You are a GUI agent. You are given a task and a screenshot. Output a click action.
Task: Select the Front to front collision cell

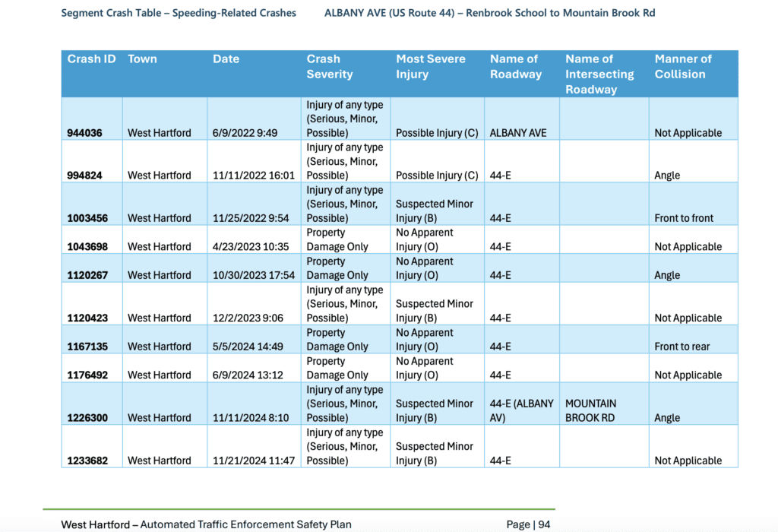684,218
